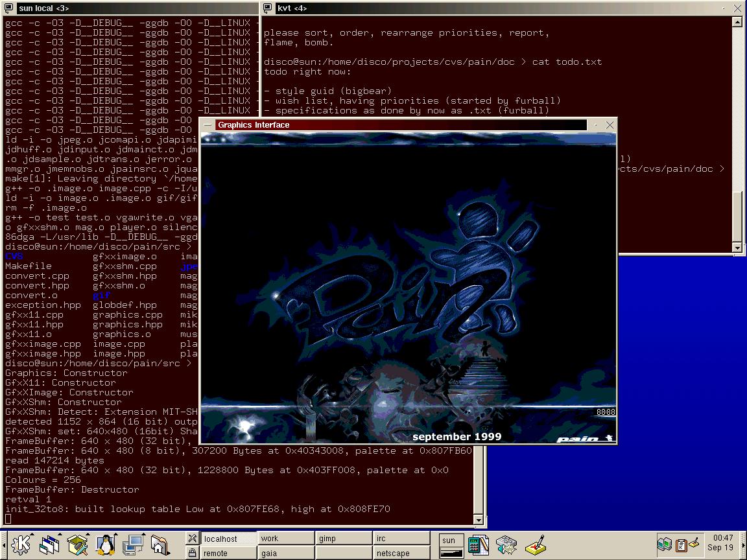Click the Tux penguin panel icon
The image size is (747, 560).
105,544
